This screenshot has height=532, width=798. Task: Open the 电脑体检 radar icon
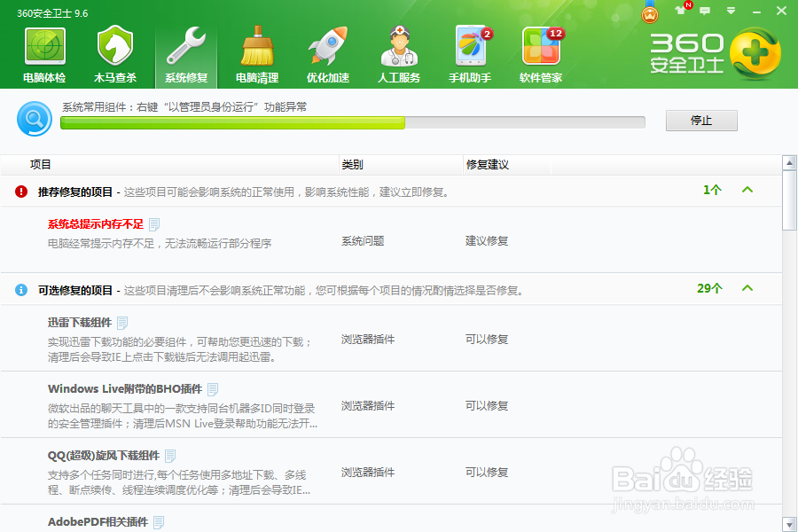click(x=45, y=54)
